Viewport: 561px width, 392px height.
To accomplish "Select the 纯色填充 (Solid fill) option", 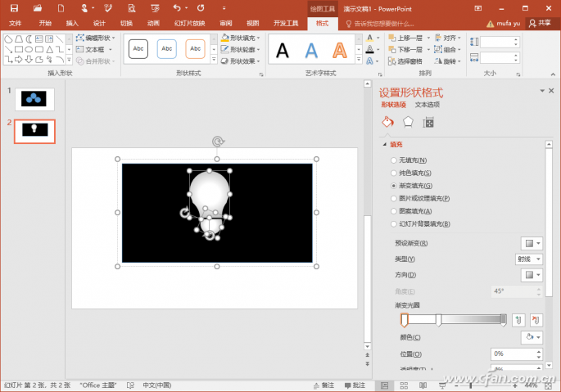I will (x=394, y=173).
